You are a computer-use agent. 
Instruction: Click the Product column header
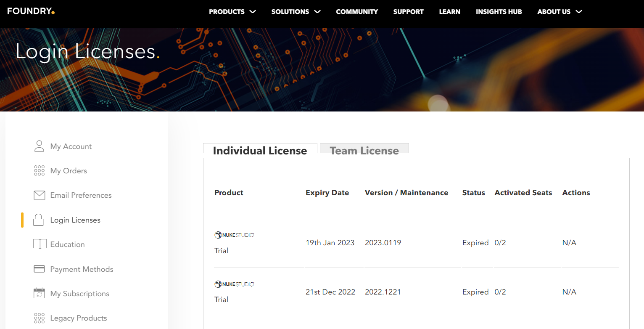pos(229,193)
